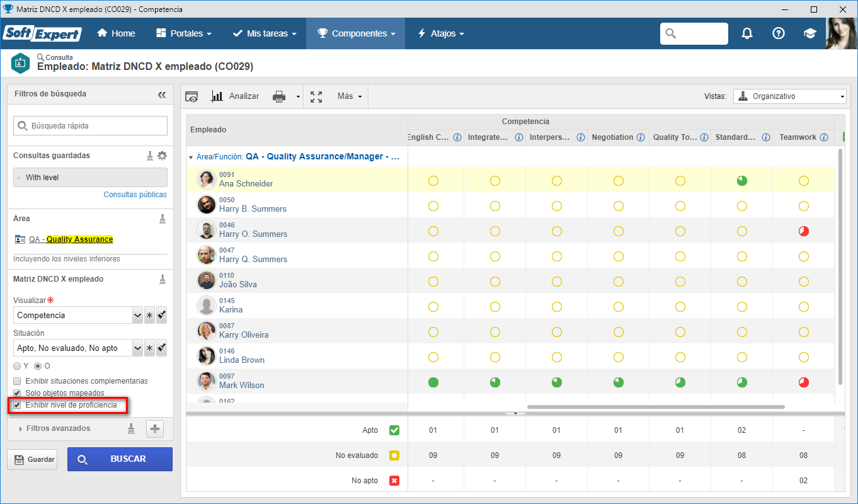858x504 pixels.
Task: Click the BUSCAR button
Action: (120, 459)
